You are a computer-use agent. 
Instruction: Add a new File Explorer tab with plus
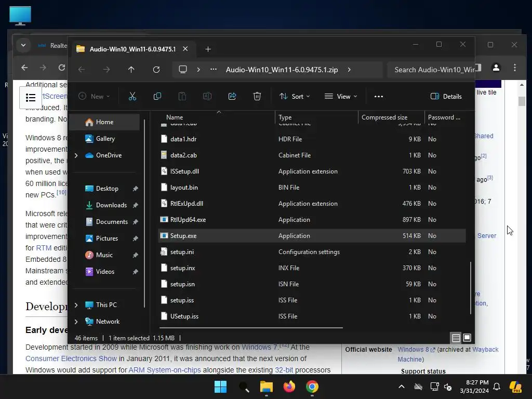click(x=208, y=49)
